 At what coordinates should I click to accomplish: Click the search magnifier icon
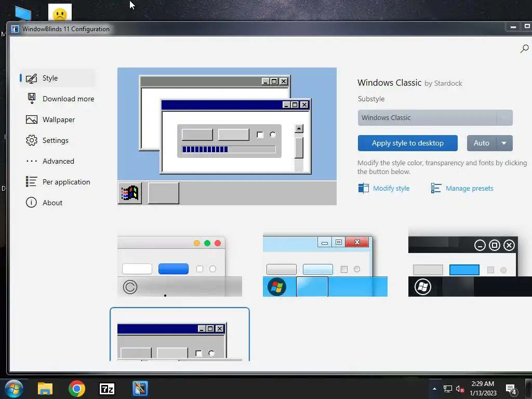[524, 49]
